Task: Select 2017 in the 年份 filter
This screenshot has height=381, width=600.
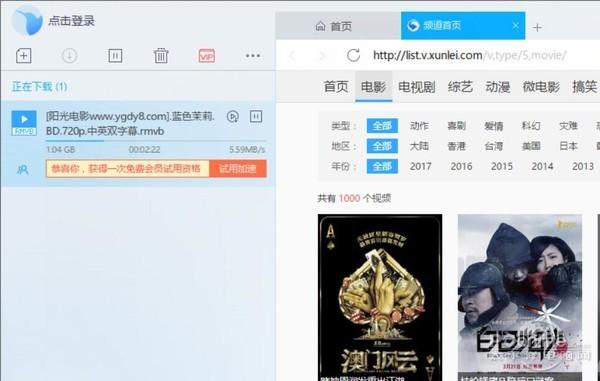Action: click(420, 166)
